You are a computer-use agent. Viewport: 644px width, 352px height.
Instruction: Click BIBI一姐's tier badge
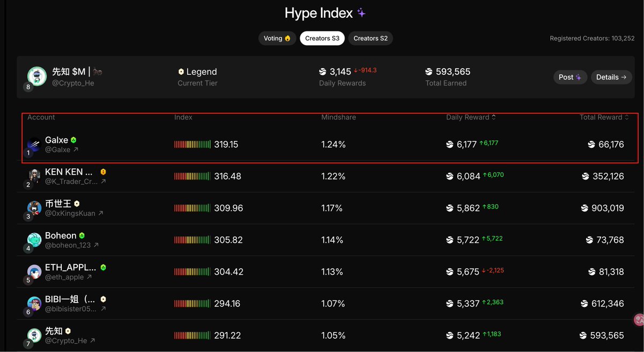(103, 299)
